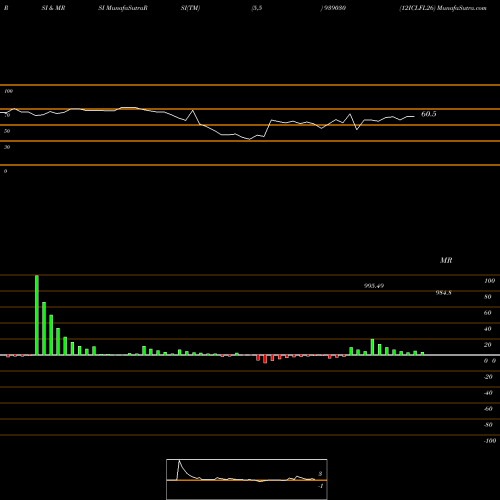Click the MR axis label 40
The image size is (500, 500).
[488, 329]
